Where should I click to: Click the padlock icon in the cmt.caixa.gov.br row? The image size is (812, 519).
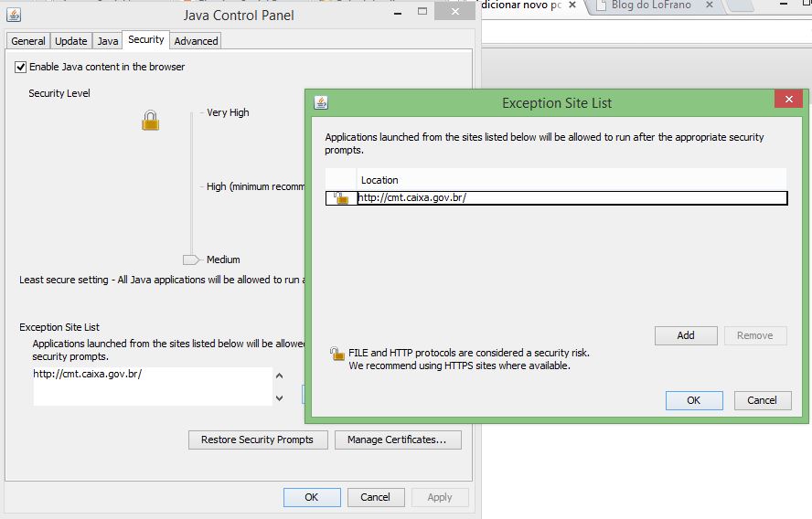341,197
